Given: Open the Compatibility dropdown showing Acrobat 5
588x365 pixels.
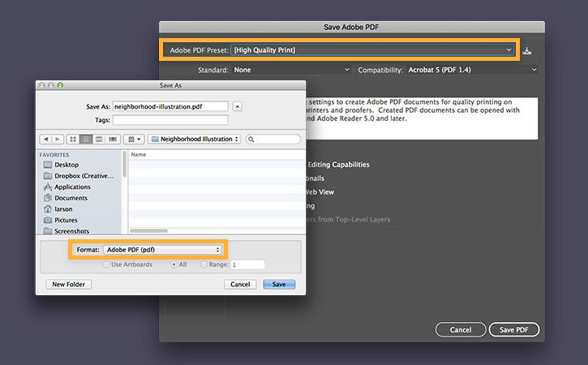Looking at the screenshot, I should point(472,70).
